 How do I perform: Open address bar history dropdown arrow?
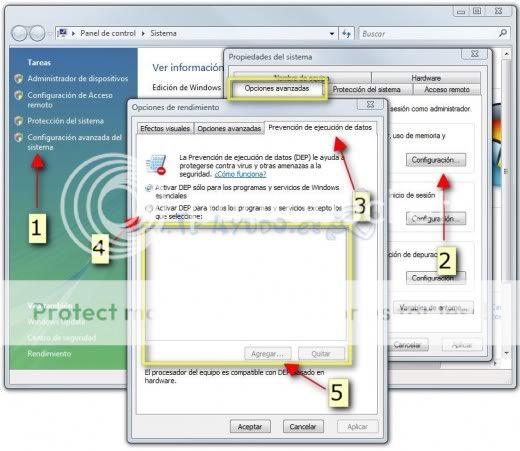click(332, 34)
